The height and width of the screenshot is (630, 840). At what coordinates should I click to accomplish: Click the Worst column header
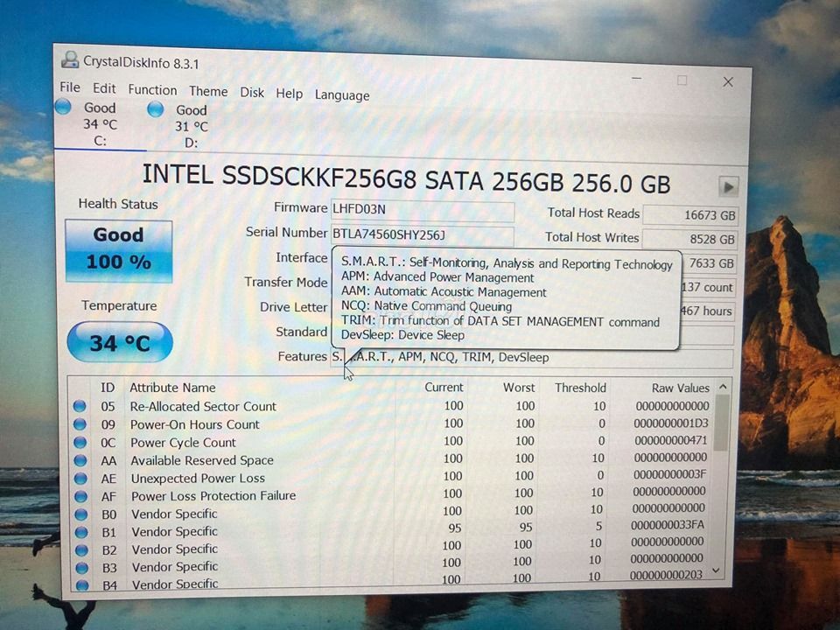[x=519, y=388]
